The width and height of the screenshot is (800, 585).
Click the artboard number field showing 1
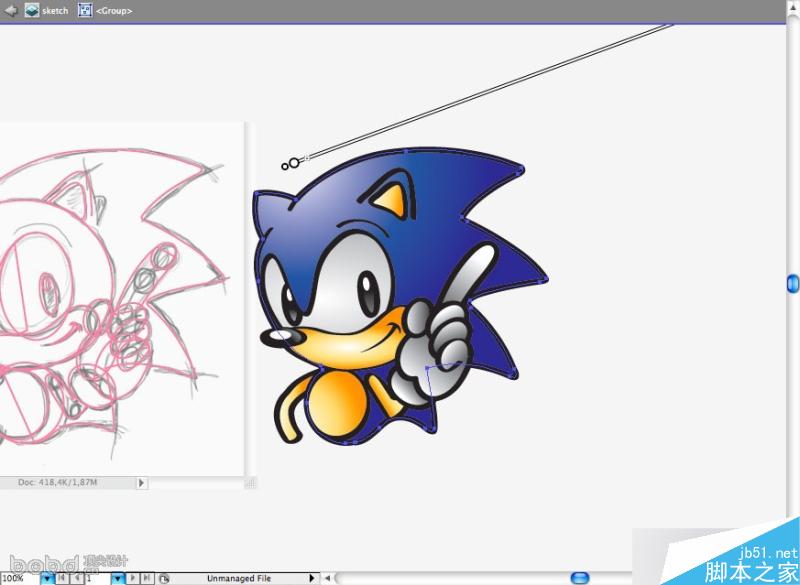click(x=97, y=578)
